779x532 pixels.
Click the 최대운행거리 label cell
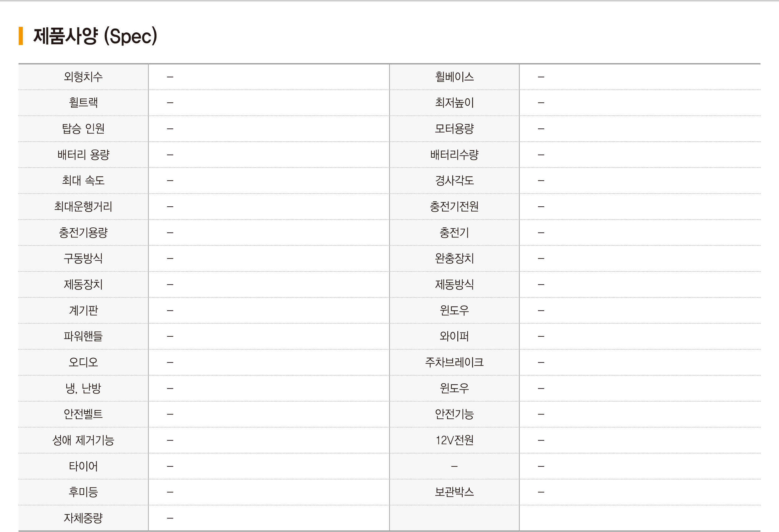point(83,207)
